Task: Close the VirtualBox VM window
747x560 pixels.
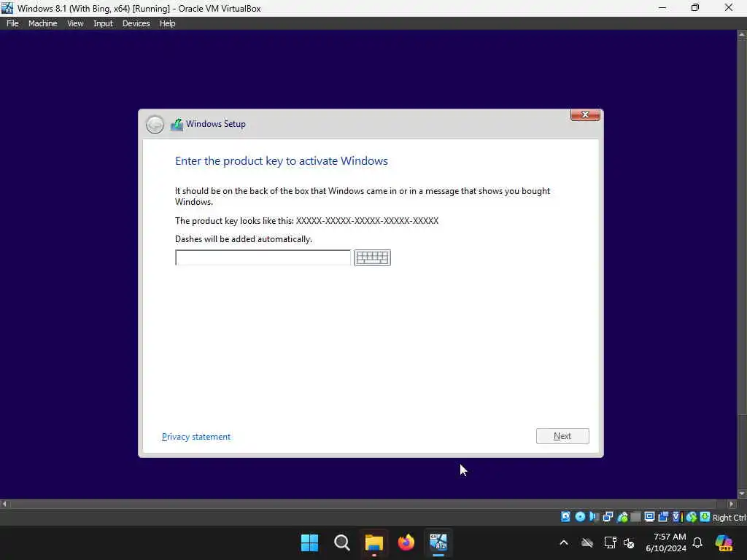Action: 729,8
